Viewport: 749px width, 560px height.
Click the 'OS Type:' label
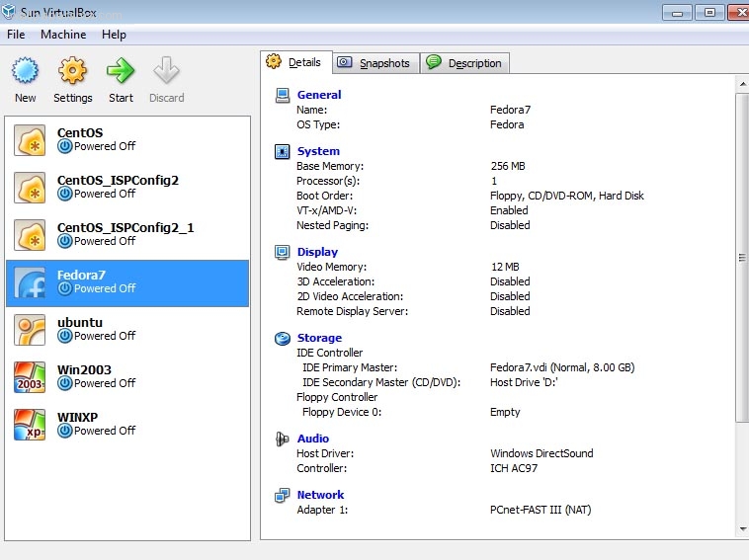pyautogui.click(x=318, y=124)
